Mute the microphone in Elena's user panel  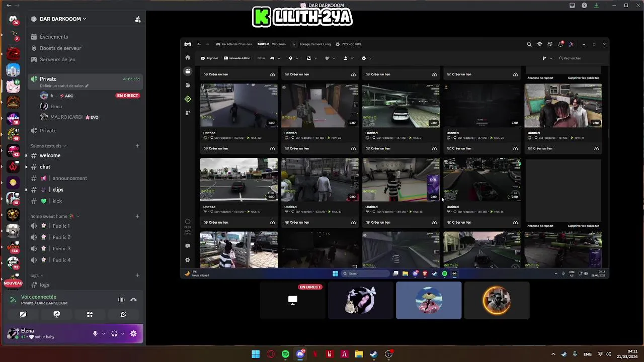(95, 334)
